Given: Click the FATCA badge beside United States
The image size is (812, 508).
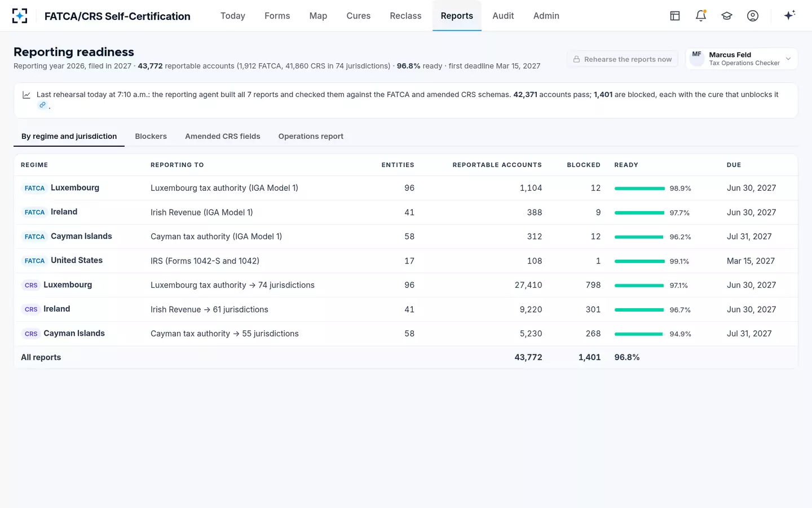Looking at the screenshot, I should coord(34,261).
